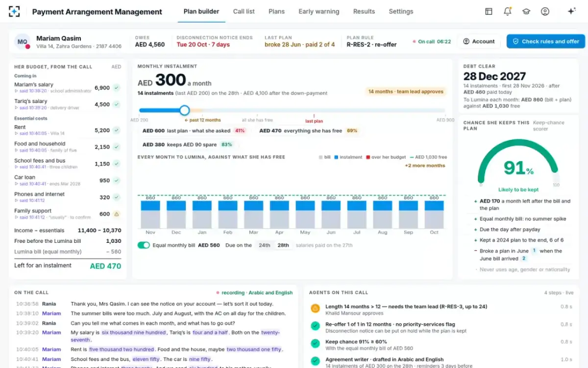Open the Settings tab
The image size is (588, 368).
coord(401,11)
